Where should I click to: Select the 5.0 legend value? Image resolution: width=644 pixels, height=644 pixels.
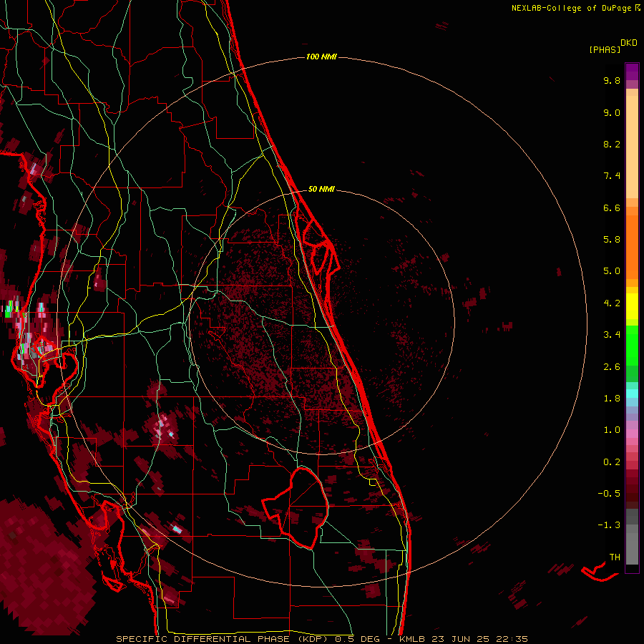pos(612,271)
